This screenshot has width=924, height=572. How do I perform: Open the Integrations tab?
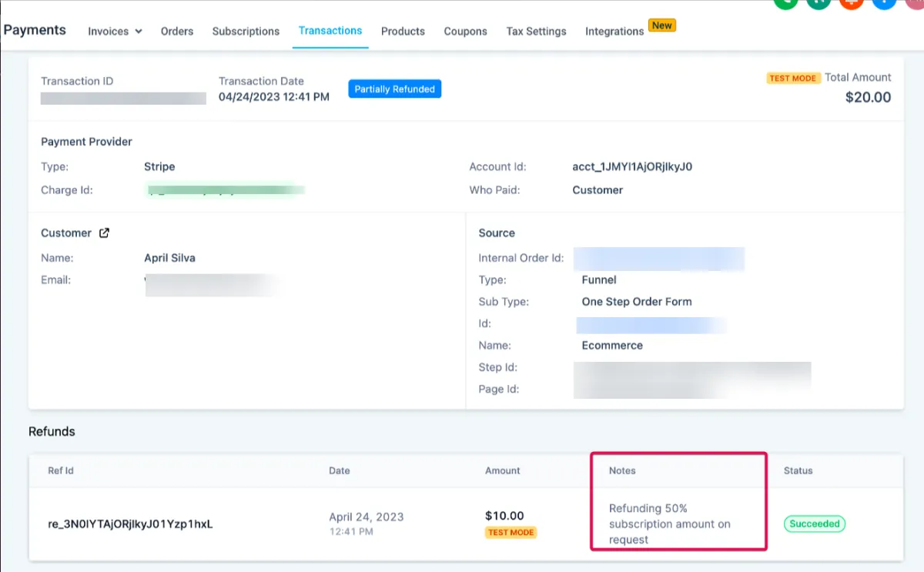pyautogui.click(x=614, y=32)
